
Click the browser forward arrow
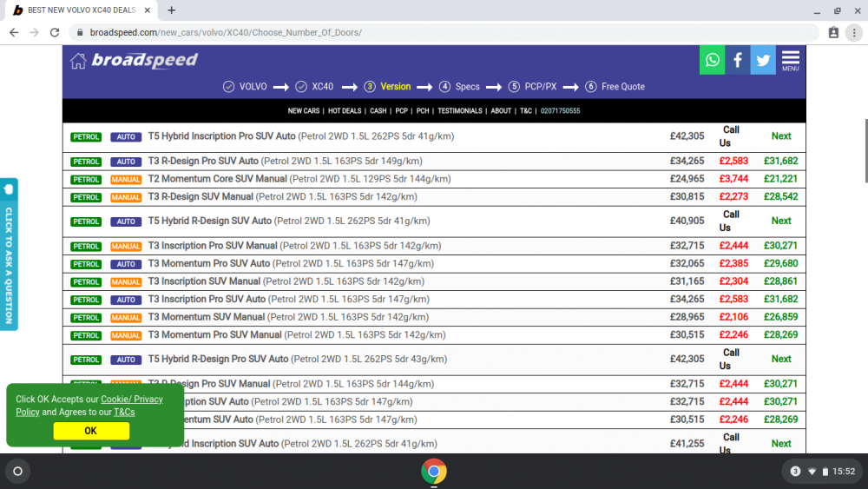(x=35, y=33)
